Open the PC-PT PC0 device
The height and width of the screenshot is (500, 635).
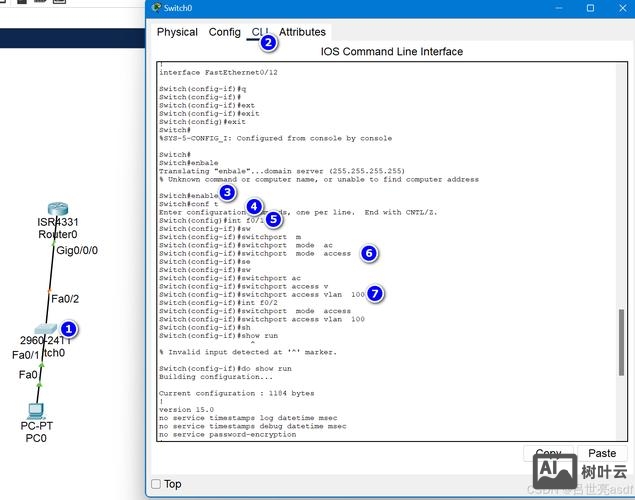point(36,409)
